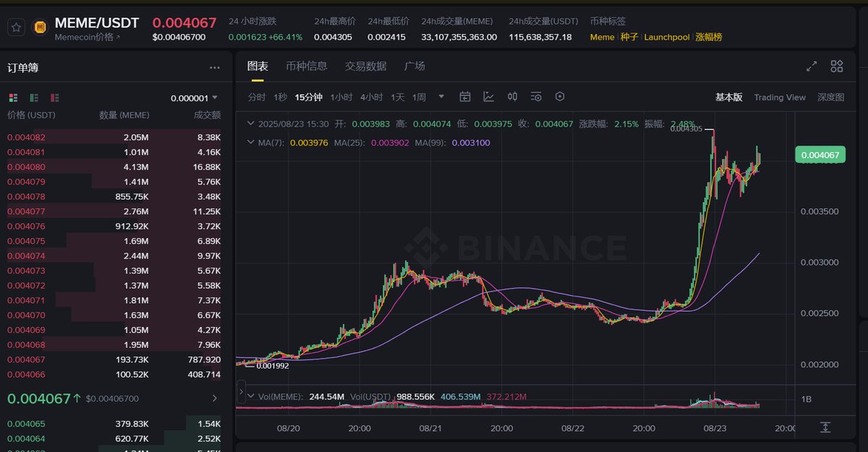868x452 pixels.
Task: Click the Launchpool coin tag
Action: 667,37
